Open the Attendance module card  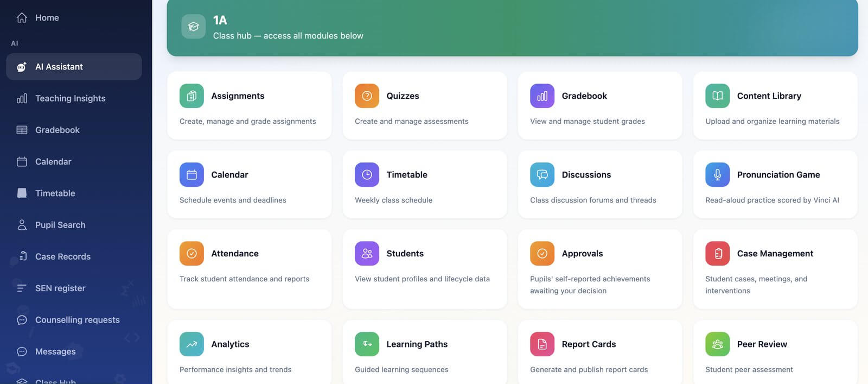(250, 269)
